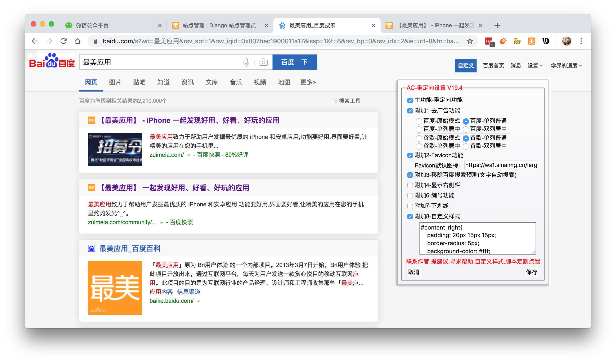
Task: Click 取消 in AC settings panel
Action: coord(413,272)
